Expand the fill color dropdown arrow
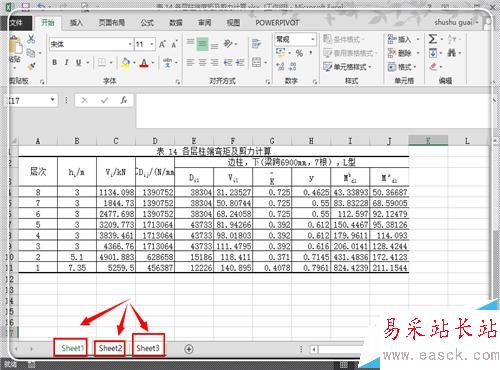The height and width of the screenshot is (370, 500). tap(134, 62)
